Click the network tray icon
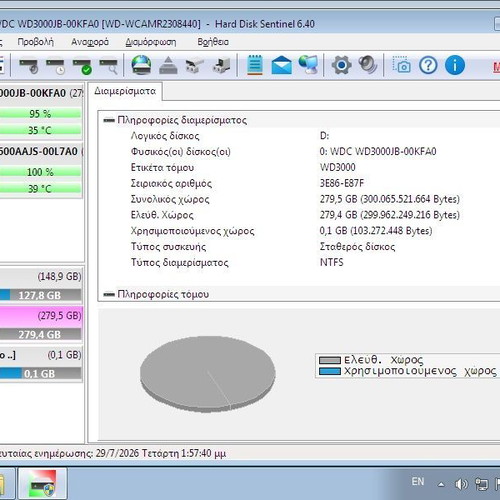Screen dimensions: 500x500 click(481, 484)
